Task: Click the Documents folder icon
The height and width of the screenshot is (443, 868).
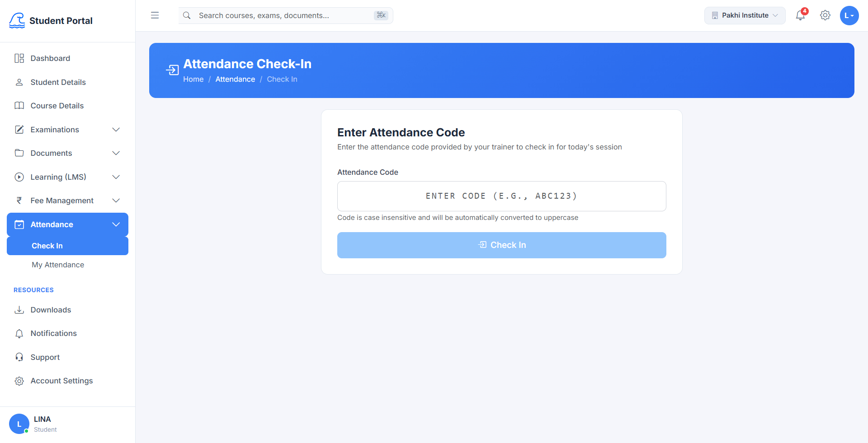Action: click(19, 153)
